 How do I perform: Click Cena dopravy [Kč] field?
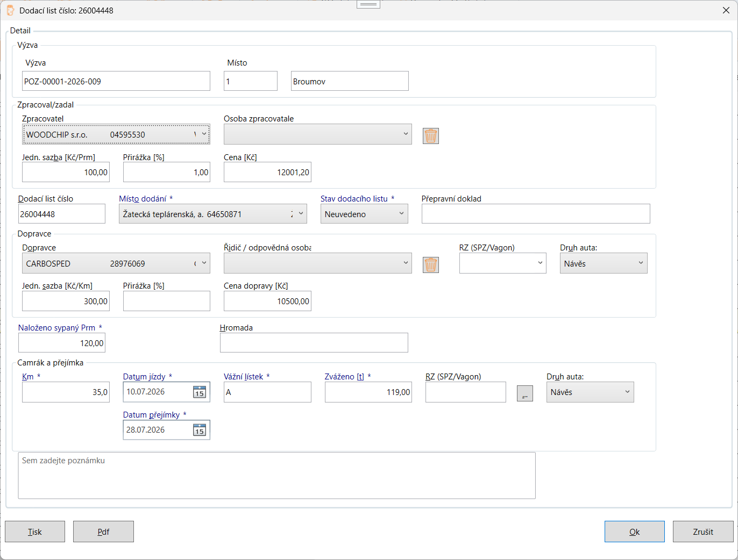click(x=267, y=301)
